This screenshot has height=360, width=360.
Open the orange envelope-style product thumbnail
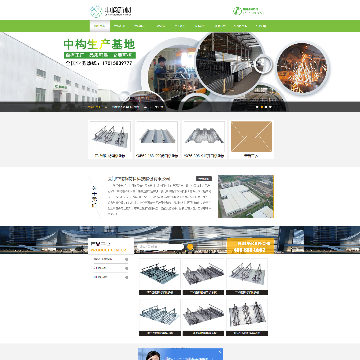tap(252, 139)
